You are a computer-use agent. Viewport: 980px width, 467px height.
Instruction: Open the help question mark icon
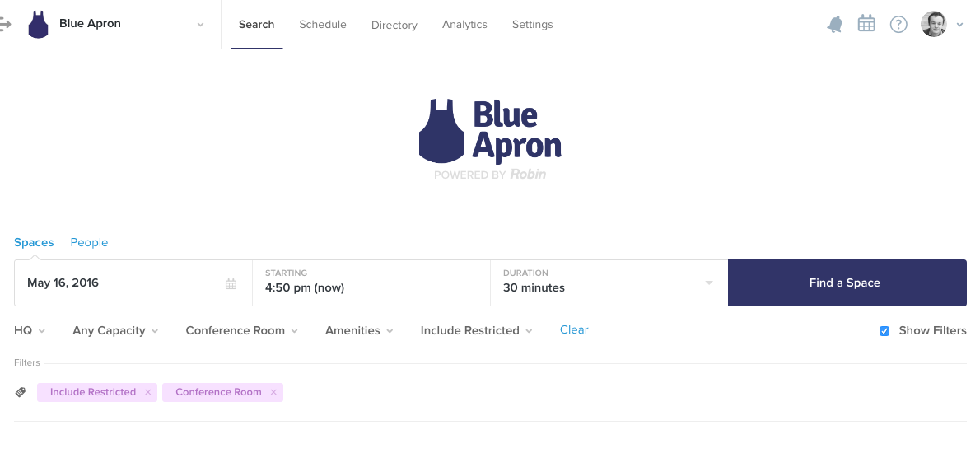tap(898, 25)
